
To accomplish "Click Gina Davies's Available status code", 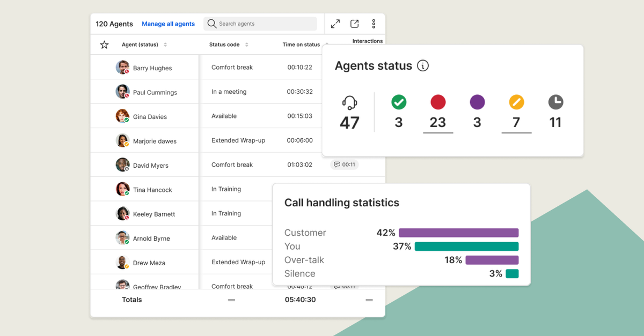I will tap(224, 116).
